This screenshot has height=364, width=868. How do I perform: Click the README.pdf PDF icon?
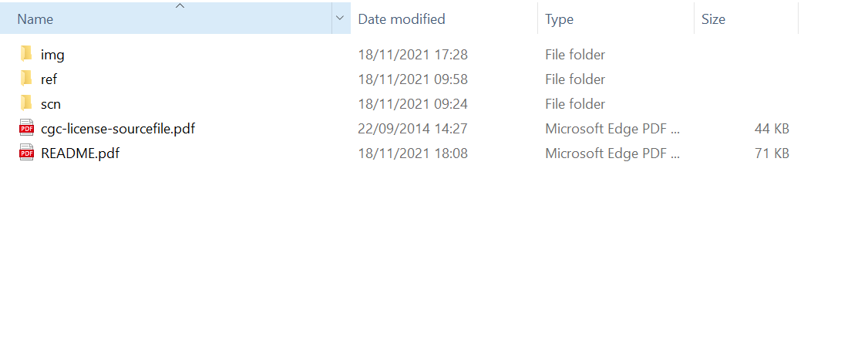coord(26,153)
